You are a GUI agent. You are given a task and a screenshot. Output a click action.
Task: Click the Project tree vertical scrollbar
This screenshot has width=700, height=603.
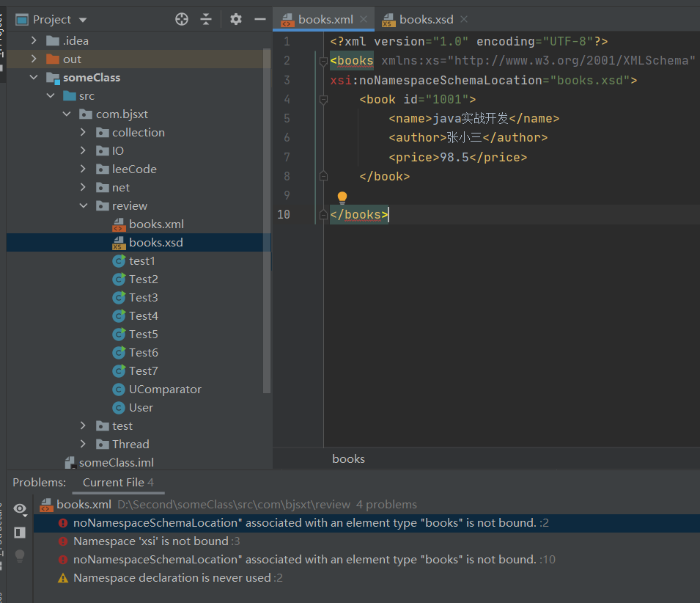(267, 221)
